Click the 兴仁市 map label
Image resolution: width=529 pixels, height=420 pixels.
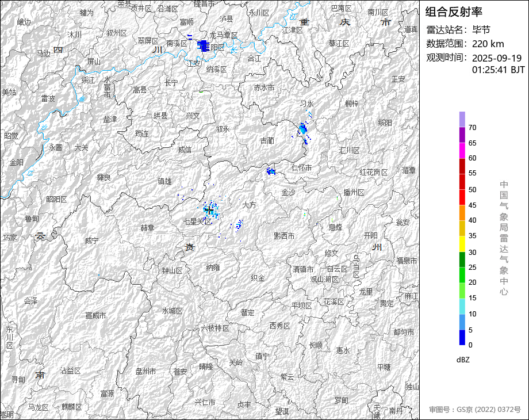205,402
